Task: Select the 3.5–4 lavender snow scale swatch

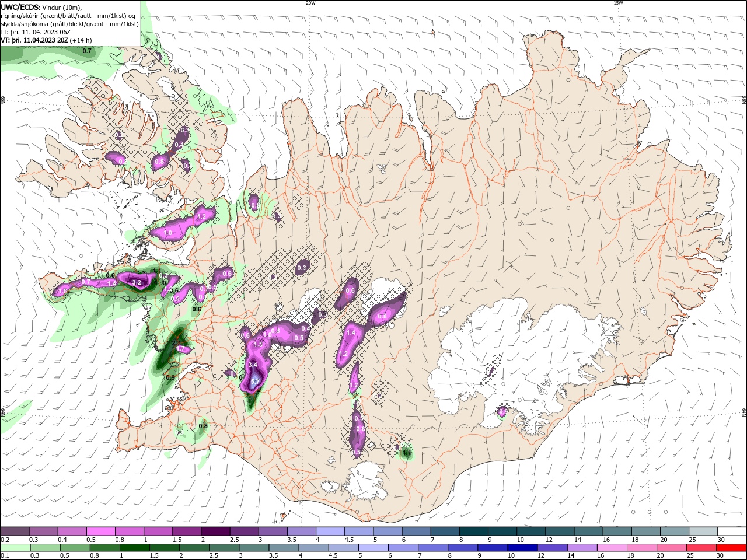Action: click(x=301, y=531)
